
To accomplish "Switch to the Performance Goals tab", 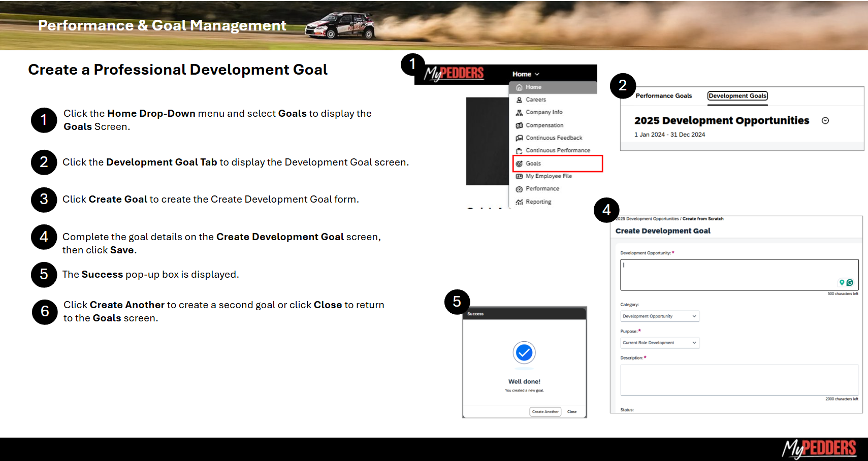I will tap(663, 96).
